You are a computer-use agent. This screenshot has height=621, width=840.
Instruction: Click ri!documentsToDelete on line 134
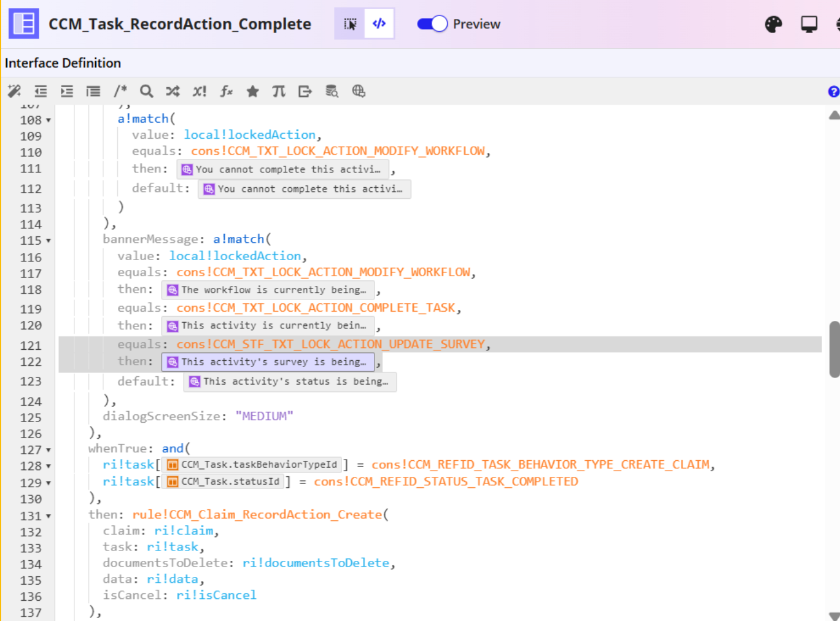pyautogui.click(x=316, y=563)
